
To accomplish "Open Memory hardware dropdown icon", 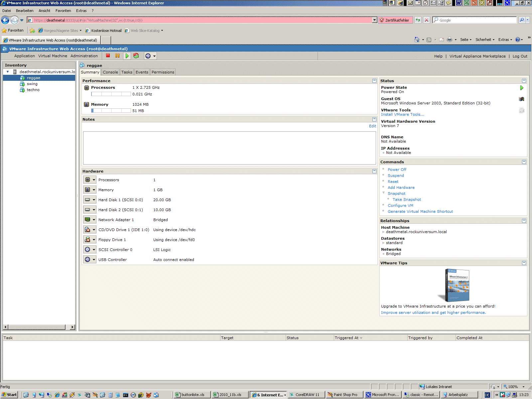I will point(89,190).
